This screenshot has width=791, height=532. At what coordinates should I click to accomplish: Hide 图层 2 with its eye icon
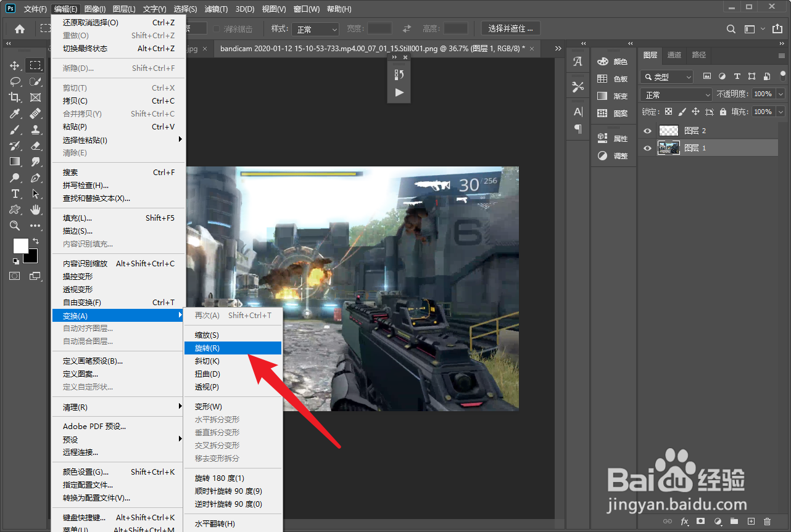click(x=647, y=131)
